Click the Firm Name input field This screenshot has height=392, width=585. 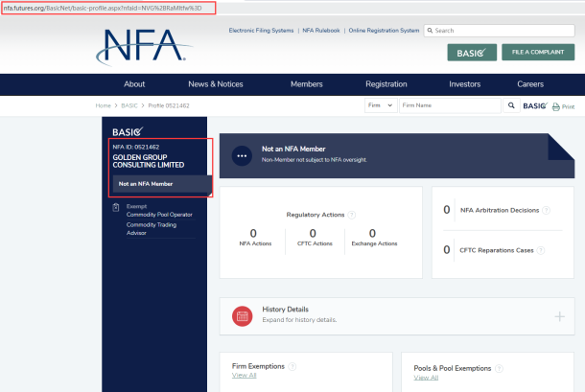pos(450,105)
